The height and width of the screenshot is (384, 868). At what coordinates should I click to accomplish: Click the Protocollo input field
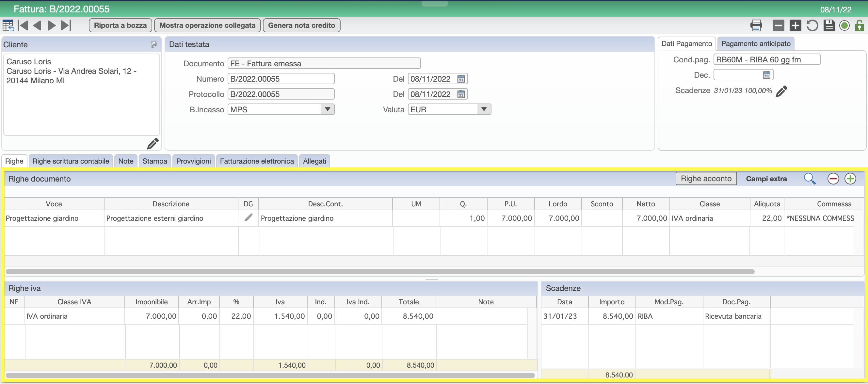[x=281, y=94]
